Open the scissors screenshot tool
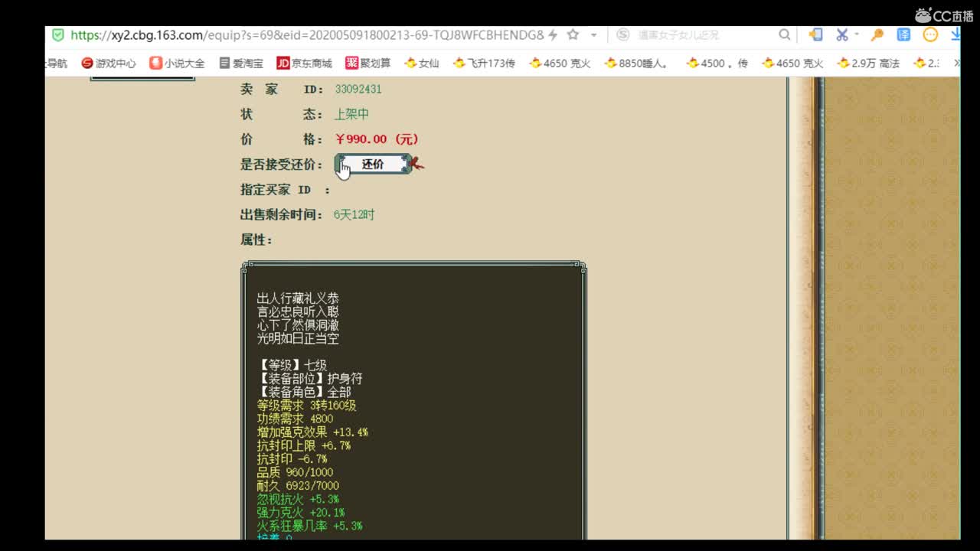 pyautogui.click(x=841, y=34)
